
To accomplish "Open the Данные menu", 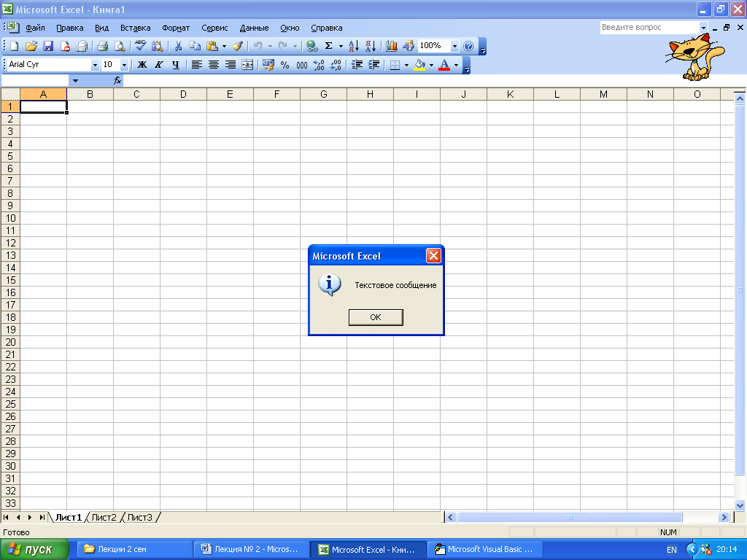I will point(254,28).
